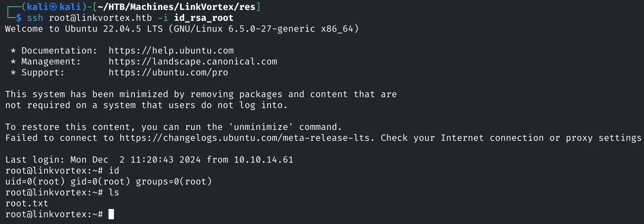Click the id_rsa_root key filename
Image resolution: width=644 pixels, height=224 pixels.
pyautogui.click(x=204, y=18)
